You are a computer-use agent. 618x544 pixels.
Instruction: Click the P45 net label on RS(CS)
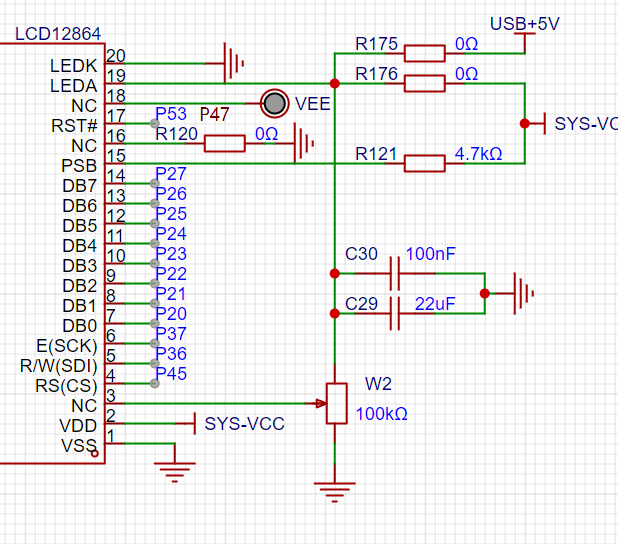(x=171, y=374)
